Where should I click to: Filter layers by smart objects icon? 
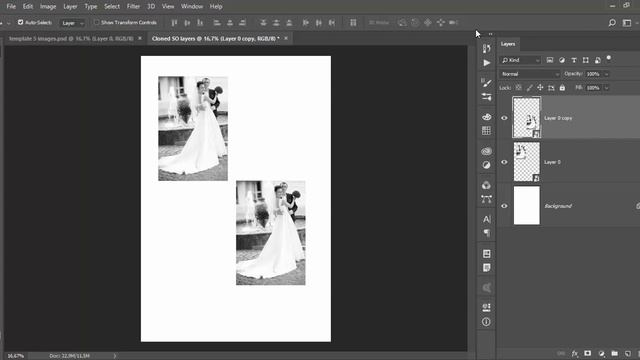click(x=598, y=60)
